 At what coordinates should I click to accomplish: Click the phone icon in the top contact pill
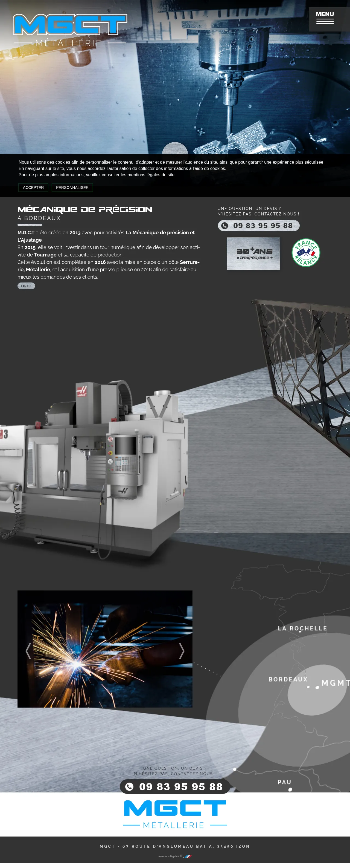point(224,226)
